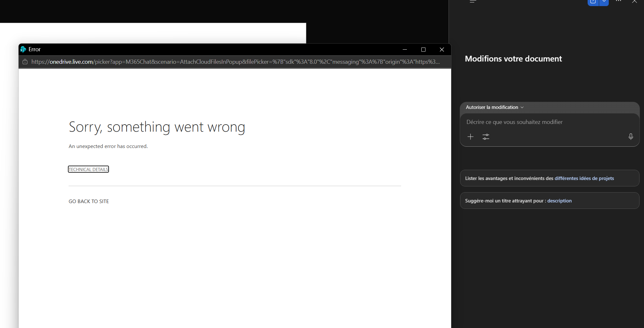Select the 'Lister les avantages et inconvénients' suggestion
Viewport: 644px width, 328px height.
pyautogui.click(x=549, y=178)
